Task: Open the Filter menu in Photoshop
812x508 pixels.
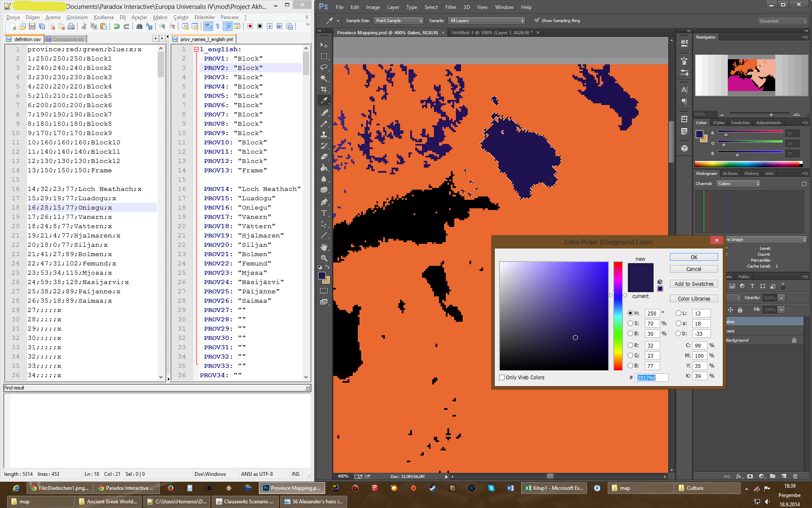Action: pyautogui.click(x=450, y=7)
